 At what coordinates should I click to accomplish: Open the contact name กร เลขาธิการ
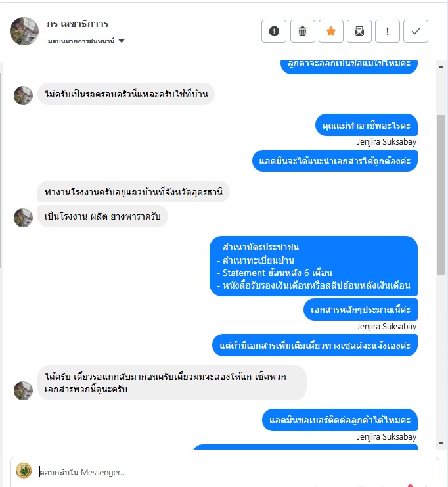pos(78,24)
